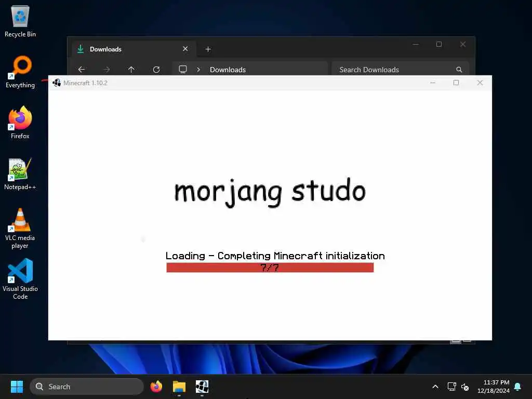Open File Explorer from the taskbar
Viewport: 532px width, 399px height.
click(179, 387)
